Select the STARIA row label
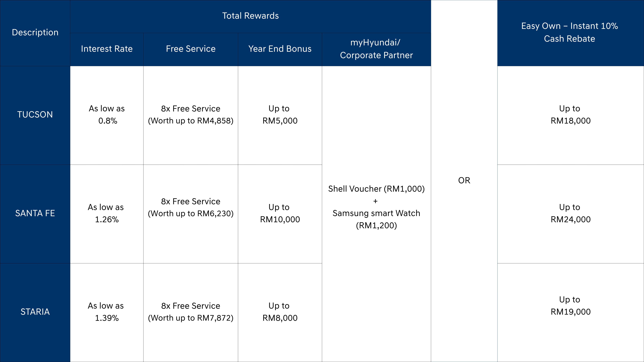Screen dimensions: 644x362 point(35,312)
